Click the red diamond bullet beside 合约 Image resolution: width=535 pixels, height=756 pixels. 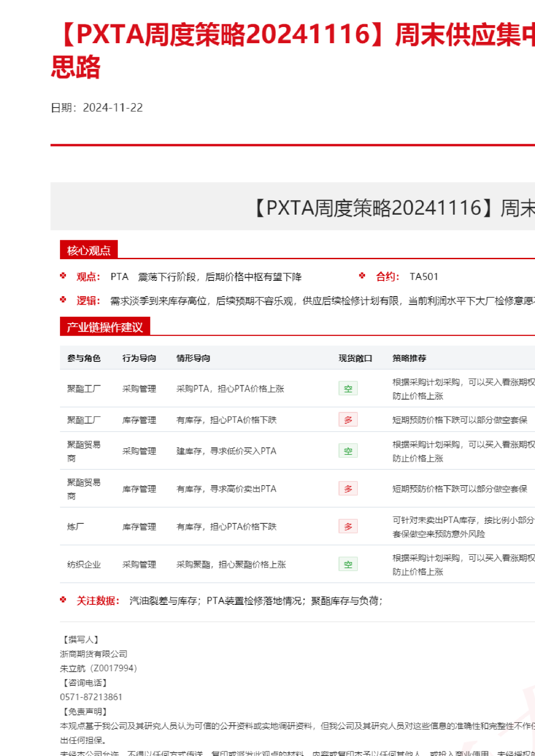(362, 276)
